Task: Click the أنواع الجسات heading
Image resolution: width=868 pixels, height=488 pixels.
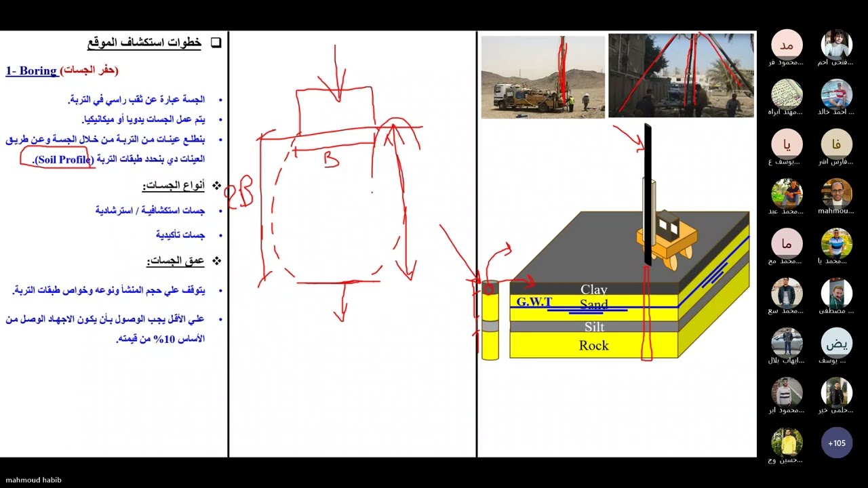Action: click(x=173, y=185)
